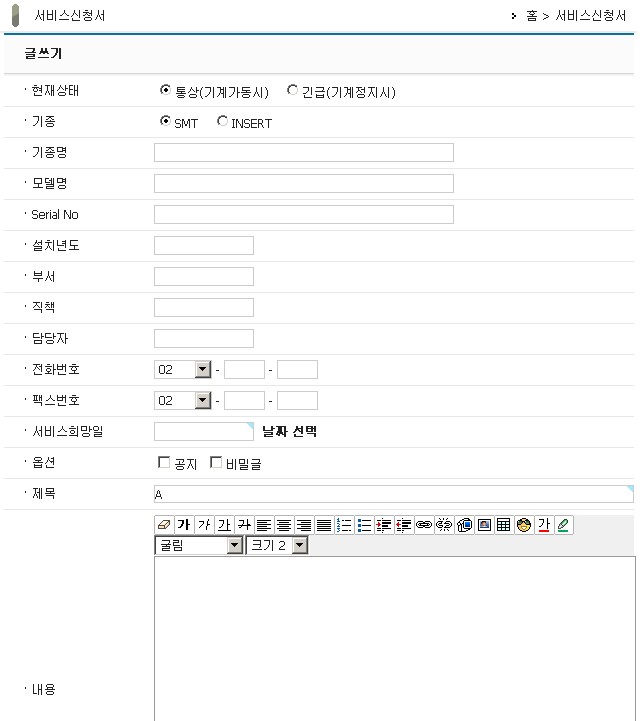Viewport: 642px width, 721px height.
Task: Remove link with broken chain icon
Action: [444, 525]
